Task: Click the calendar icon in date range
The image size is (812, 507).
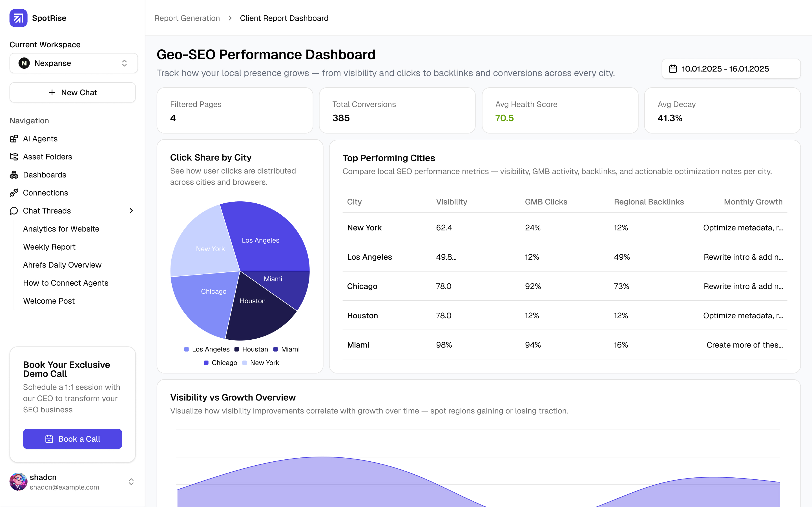Action: click(673, 69)
